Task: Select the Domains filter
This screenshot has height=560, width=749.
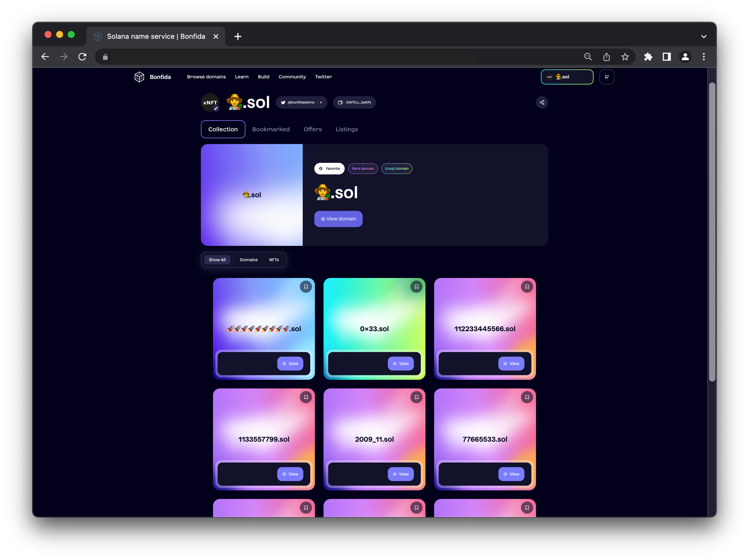Action: (249, 260)
